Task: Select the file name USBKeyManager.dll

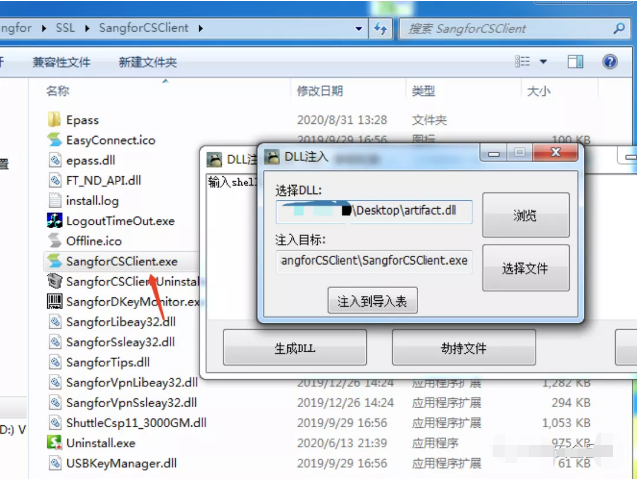Action: [121, 463]
